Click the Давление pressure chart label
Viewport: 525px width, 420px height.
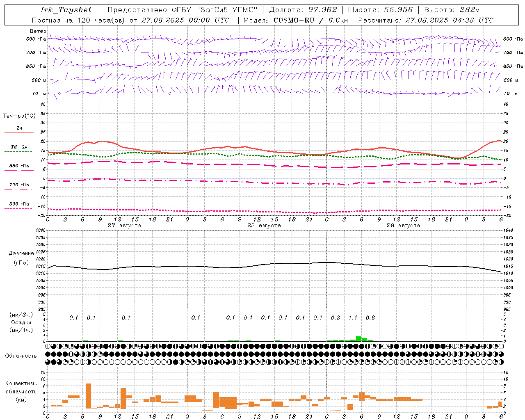click(21, 253)
